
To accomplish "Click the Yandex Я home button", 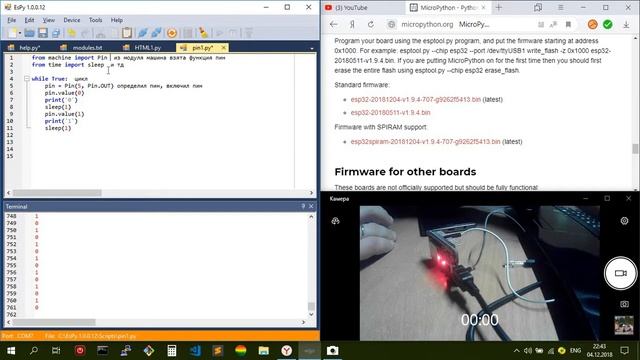I will [352, 24].
